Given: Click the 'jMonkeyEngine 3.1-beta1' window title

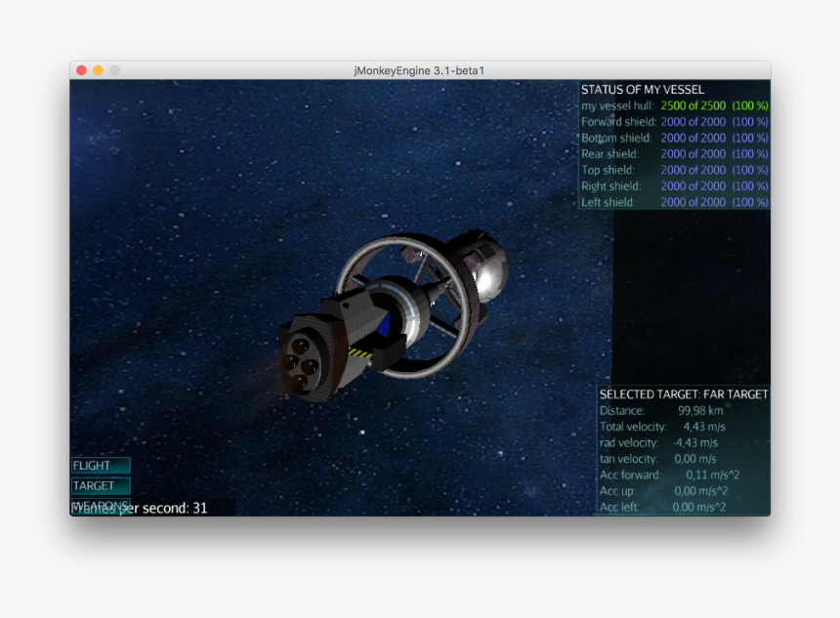Looking at the screenshot, I should pyautogui.click(x=419, y=70).
